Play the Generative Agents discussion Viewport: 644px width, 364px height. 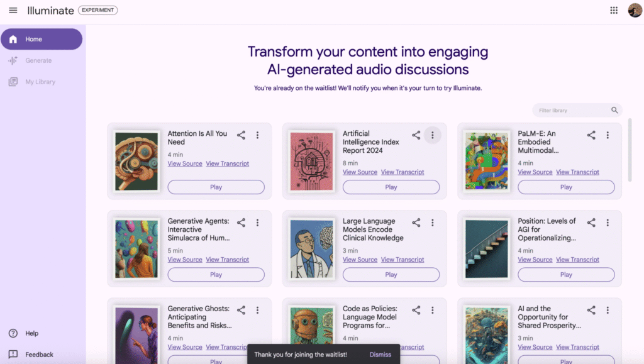point(216,275)
